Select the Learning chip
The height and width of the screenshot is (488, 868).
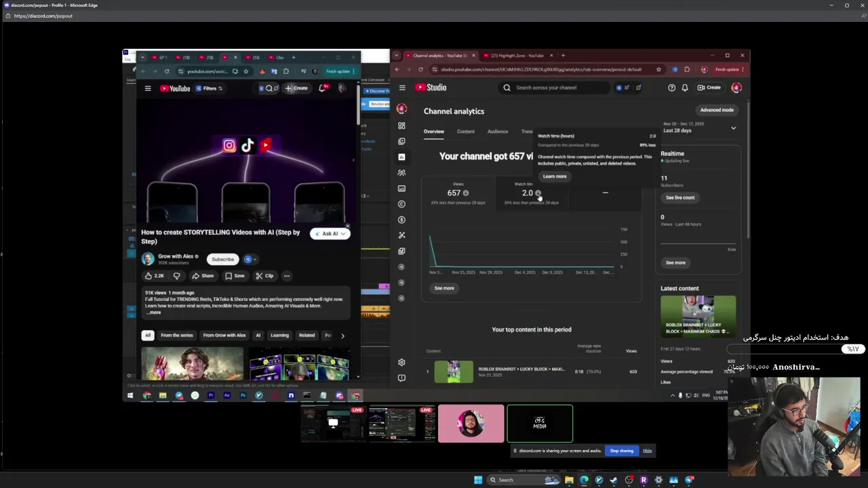pyautogui.click(x=279, y=335)
